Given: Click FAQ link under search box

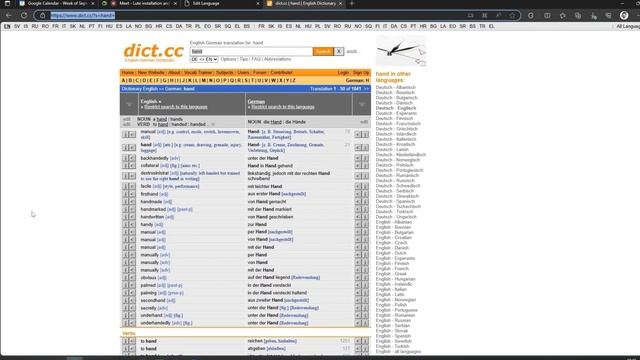Looking at the screenshot, I should coord(256,59).
